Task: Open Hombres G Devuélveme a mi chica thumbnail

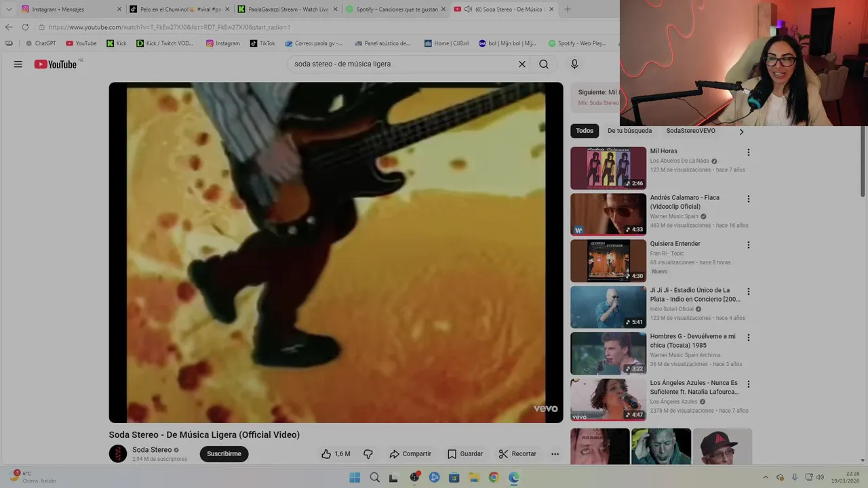Action: point(608,353)
